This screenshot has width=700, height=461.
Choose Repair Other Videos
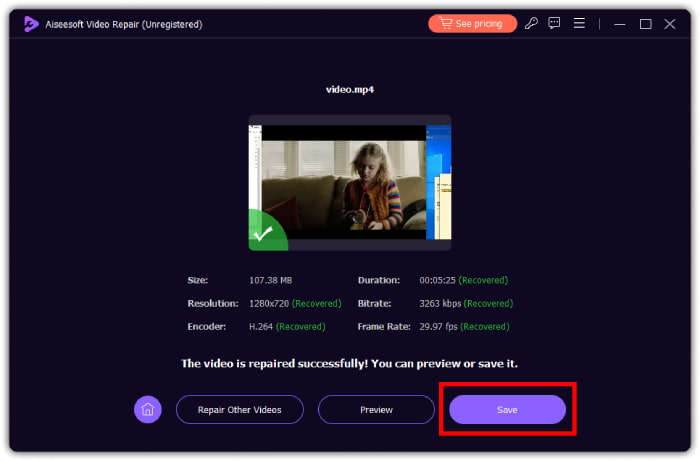point(240,409)
